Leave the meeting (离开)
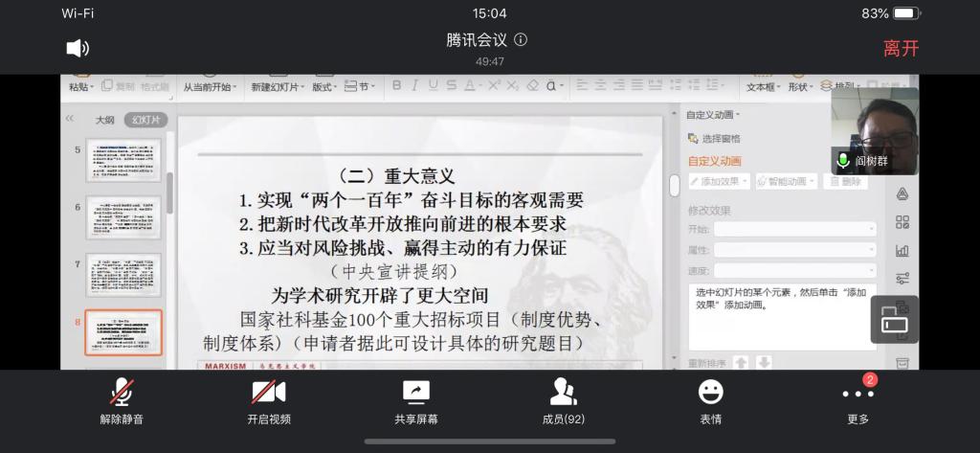The width and height of the screenshot is (980, 453). [x=901, y=48]
